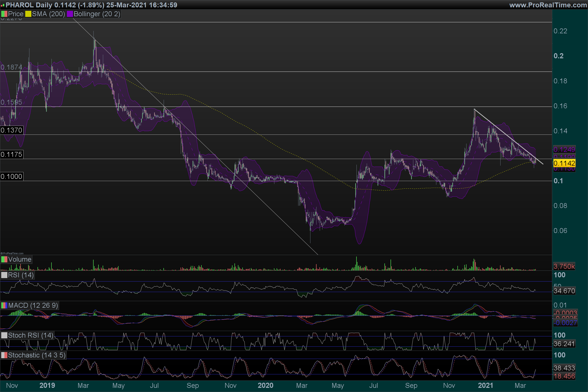Click the candlestick icon beside PHAROL title
Viewport: 588px width, 392px height.
(3, 5)
